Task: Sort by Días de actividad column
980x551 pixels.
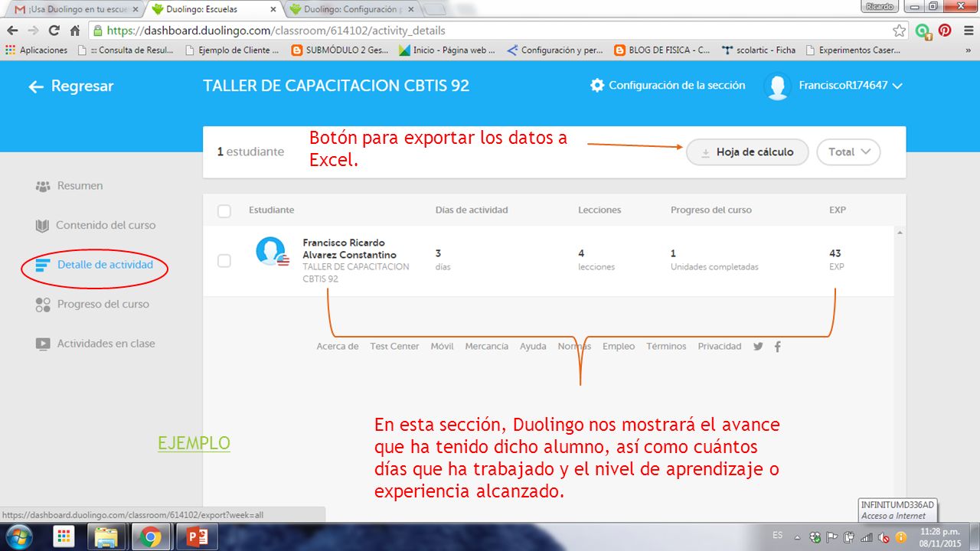Action: [x=472, y=210]
